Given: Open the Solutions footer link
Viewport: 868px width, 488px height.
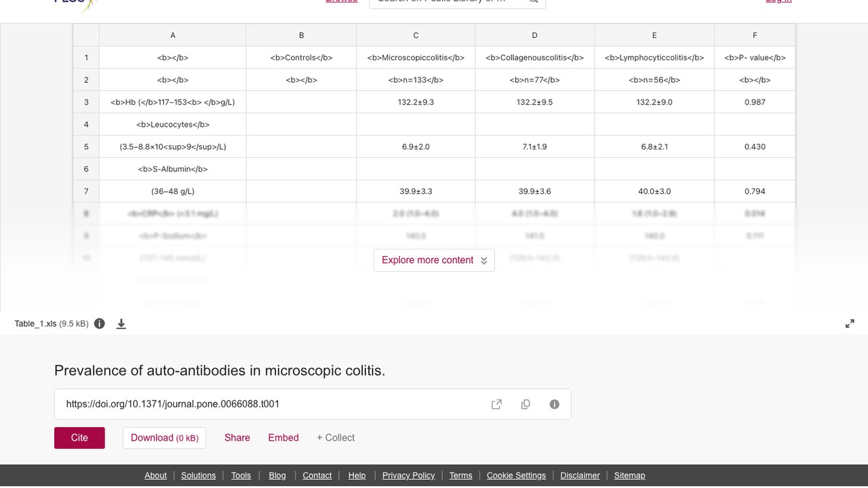Looking at the screenshot, I should click(199, 476).
